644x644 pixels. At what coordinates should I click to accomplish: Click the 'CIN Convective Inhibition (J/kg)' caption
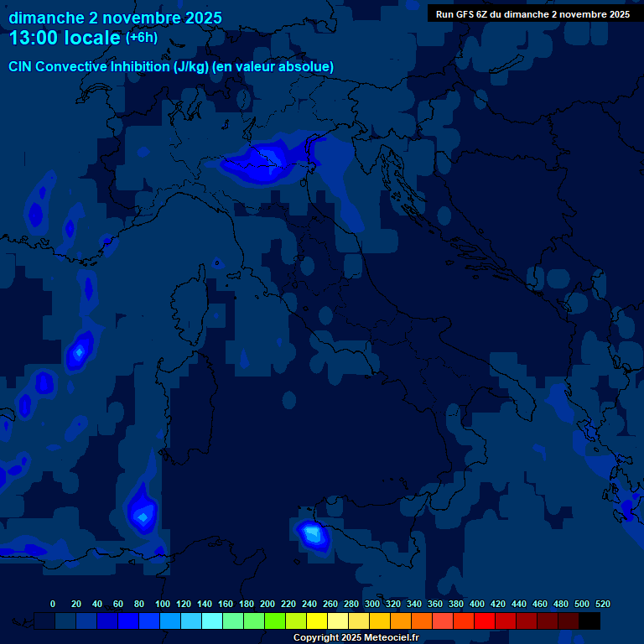(x=108, y=66)
